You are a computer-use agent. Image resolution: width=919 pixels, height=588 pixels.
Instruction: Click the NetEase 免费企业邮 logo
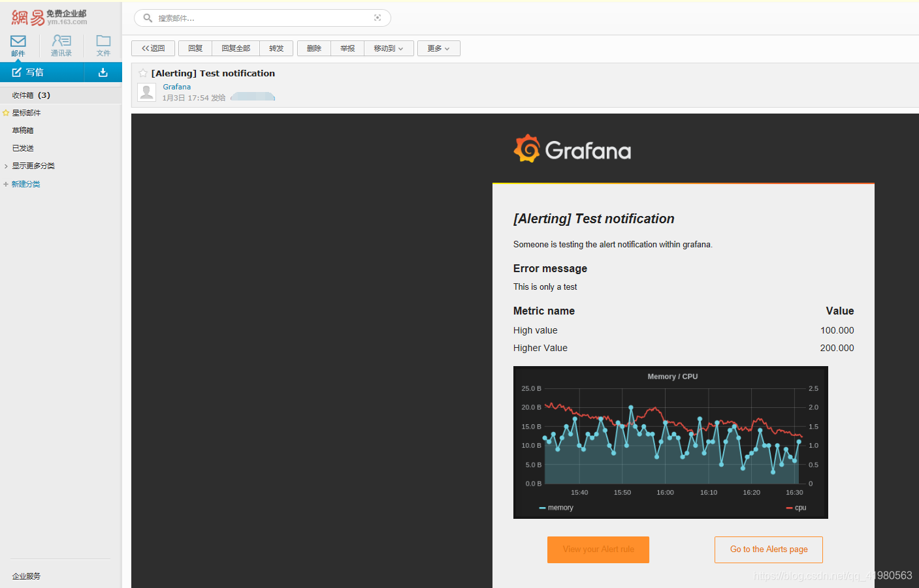(x=49, y=18)
